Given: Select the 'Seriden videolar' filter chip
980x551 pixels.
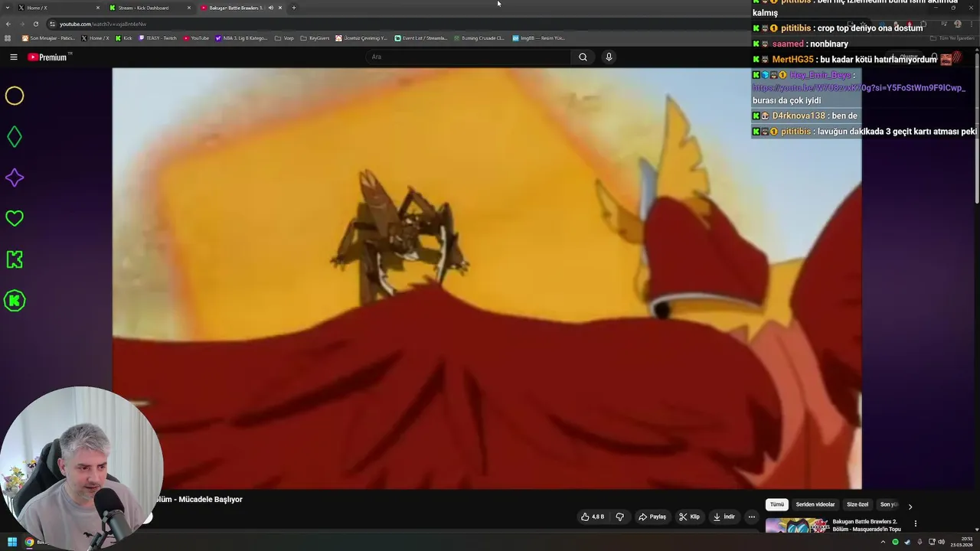Looking at the screenshot, I should pos(815,504).
